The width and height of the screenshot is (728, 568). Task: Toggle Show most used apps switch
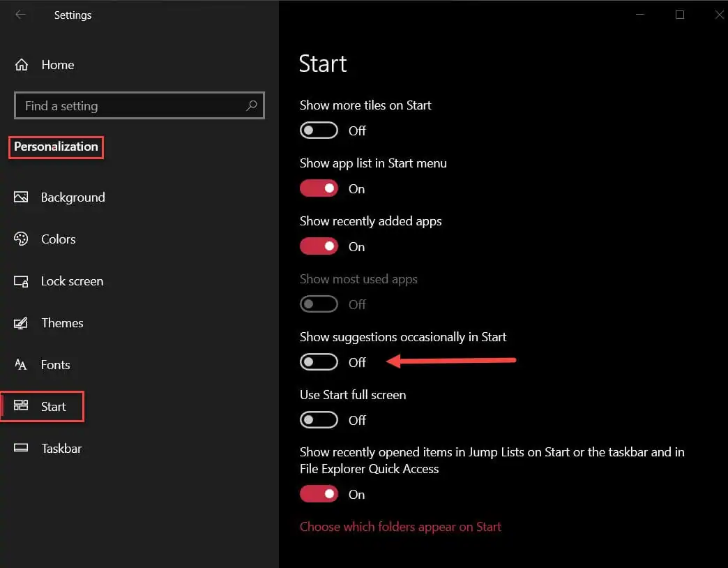pos(319,304)
